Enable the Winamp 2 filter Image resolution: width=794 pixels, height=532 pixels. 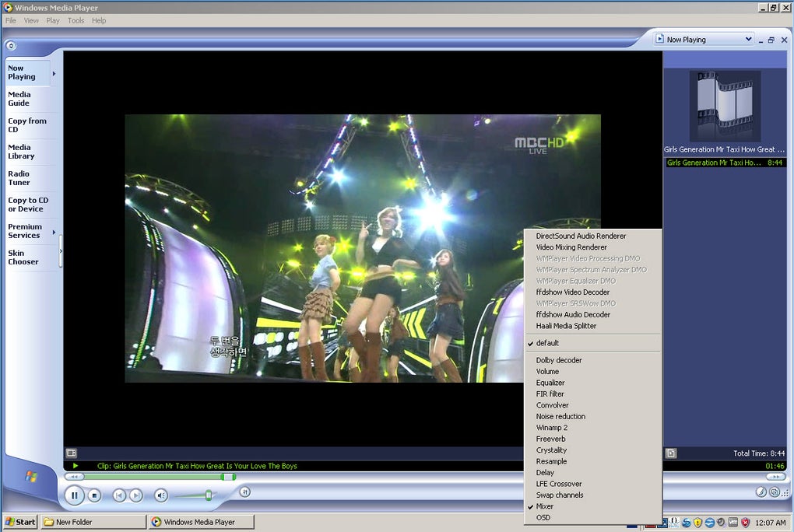593,428
